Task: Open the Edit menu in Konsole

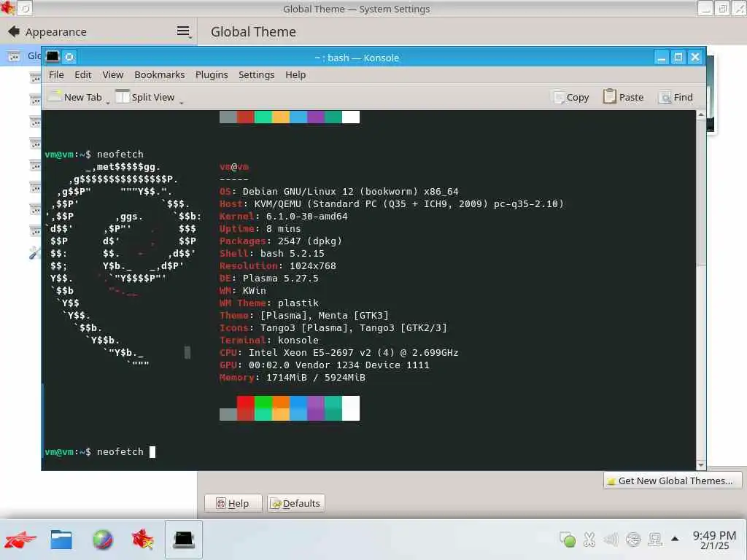Action: click(x=83, y=75)
